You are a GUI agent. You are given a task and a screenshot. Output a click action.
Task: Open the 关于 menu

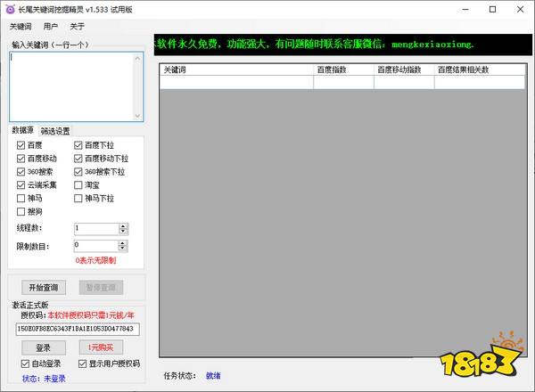[x=77, y=27]
